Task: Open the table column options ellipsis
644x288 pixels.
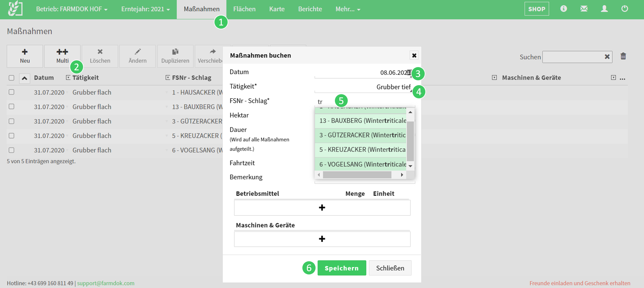Action: [x=622, y=78]
